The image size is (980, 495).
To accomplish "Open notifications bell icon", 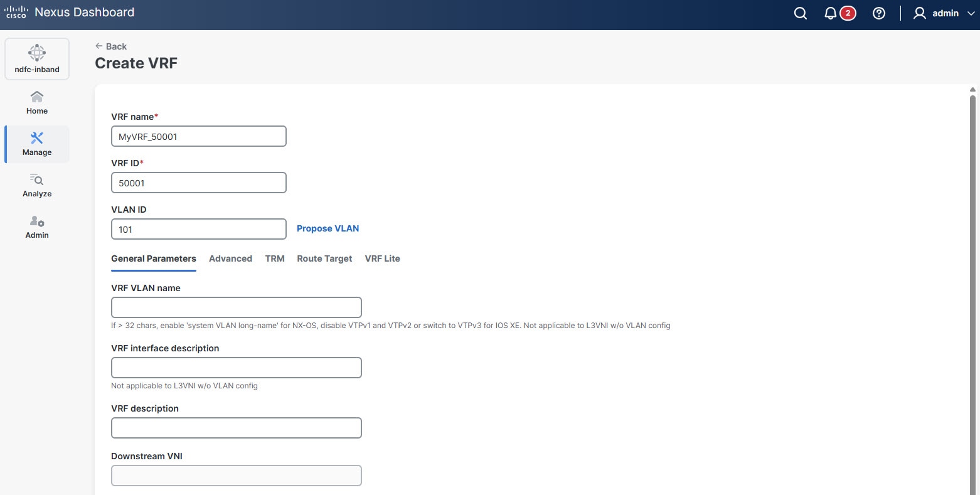I will pos(831,13).
